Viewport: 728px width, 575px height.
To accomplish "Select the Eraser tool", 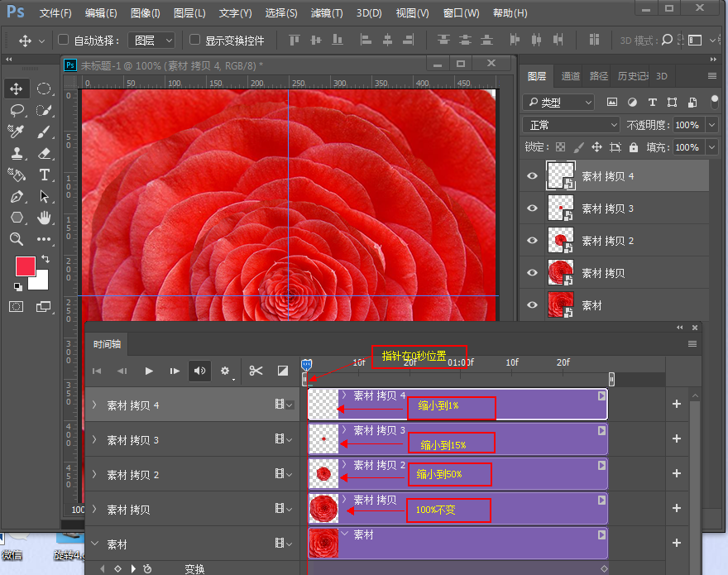I will pos(45,153).
